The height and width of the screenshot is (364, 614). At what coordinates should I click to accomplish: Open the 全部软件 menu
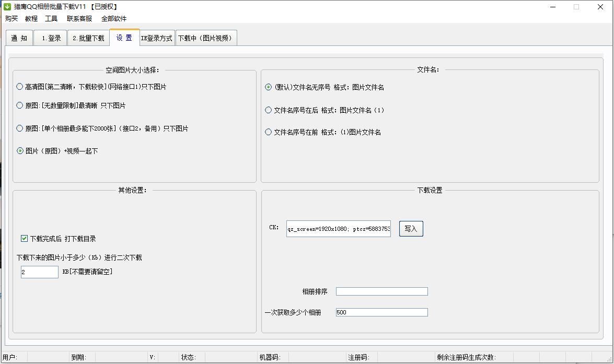coord(114,18)
